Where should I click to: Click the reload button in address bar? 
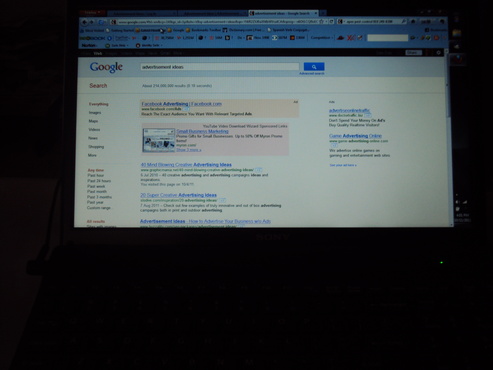point(332,21)
